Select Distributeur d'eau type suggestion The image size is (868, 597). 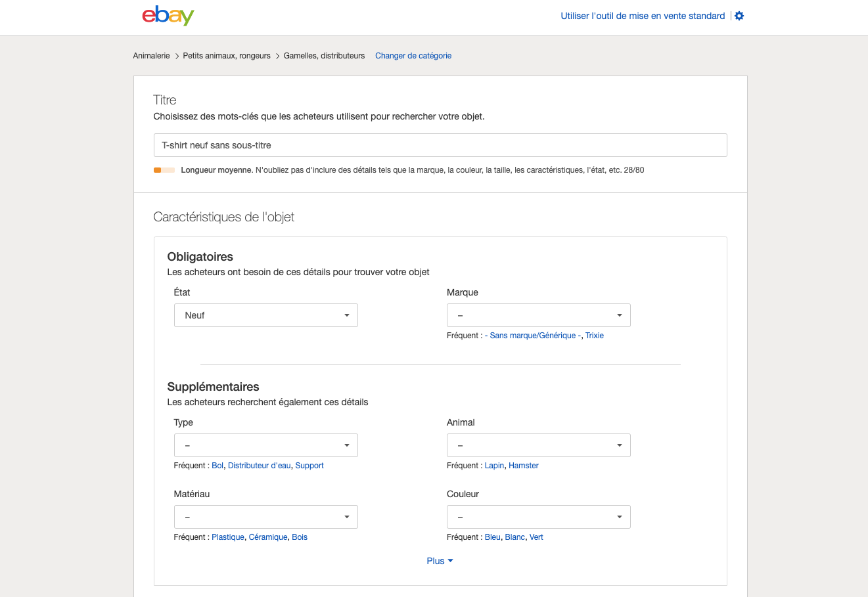point(259,466)
